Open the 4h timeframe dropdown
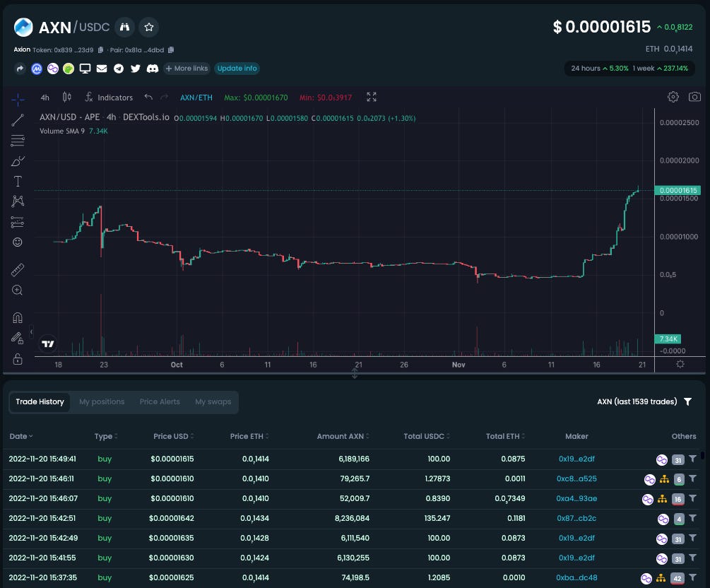Viewport: 710px width, 588px height. [x=45, y=98]
